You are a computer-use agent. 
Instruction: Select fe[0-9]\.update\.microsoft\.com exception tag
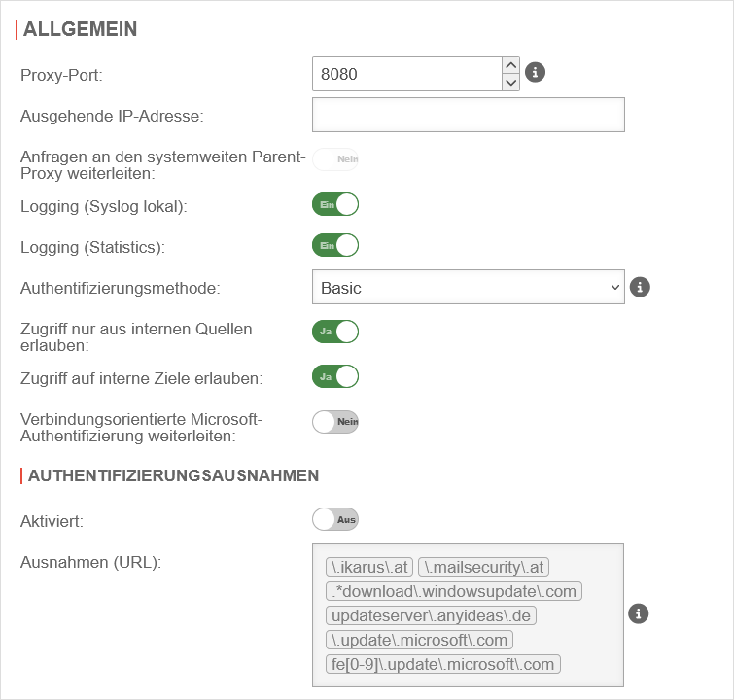click(442, 665)
